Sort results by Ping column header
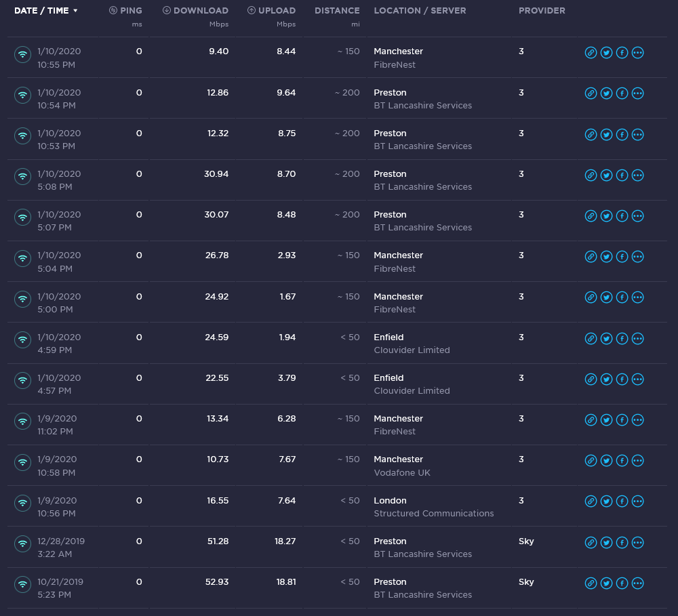 coord(125,10)
